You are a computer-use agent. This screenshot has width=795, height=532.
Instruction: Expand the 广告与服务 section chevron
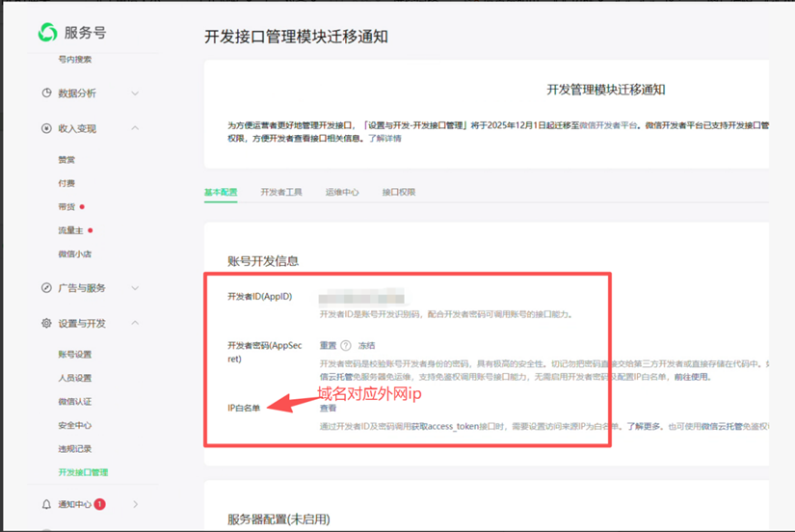pos(135,288)
